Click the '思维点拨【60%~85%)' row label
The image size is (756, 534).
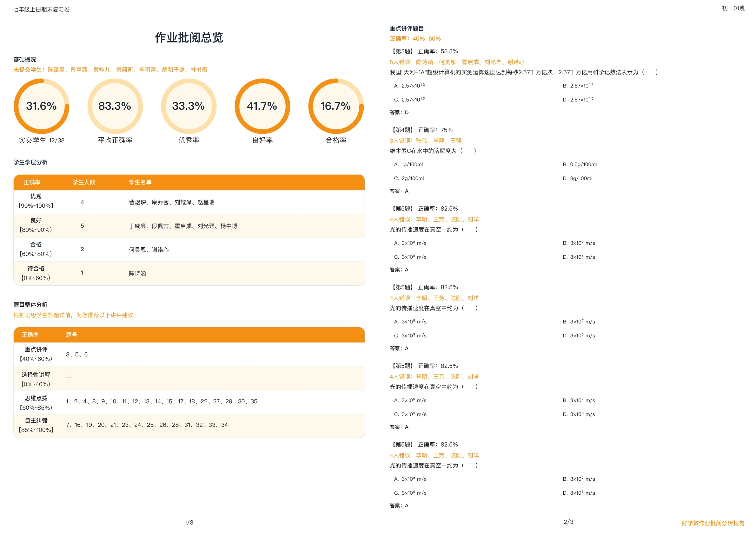point(36,403)
